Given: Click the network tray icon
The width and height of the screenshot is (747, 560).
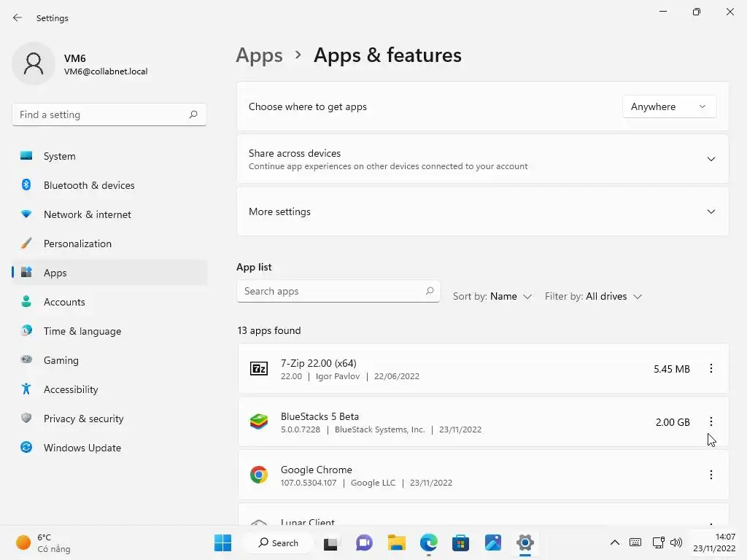Looking at the screenshot, I should pos(659,542).
